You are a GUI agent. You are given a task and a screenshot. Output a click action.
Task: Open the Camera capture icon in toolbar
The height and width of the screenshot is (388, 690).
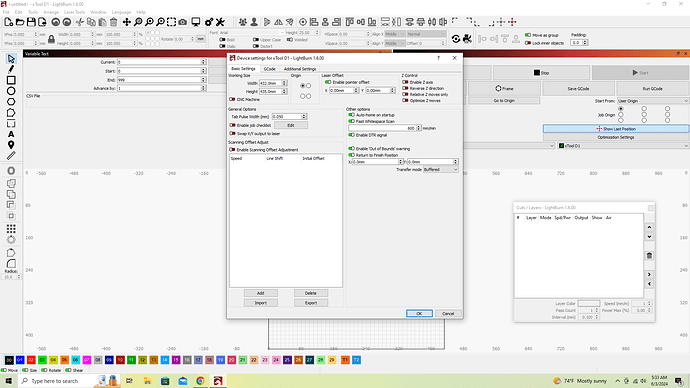(183, 22)
